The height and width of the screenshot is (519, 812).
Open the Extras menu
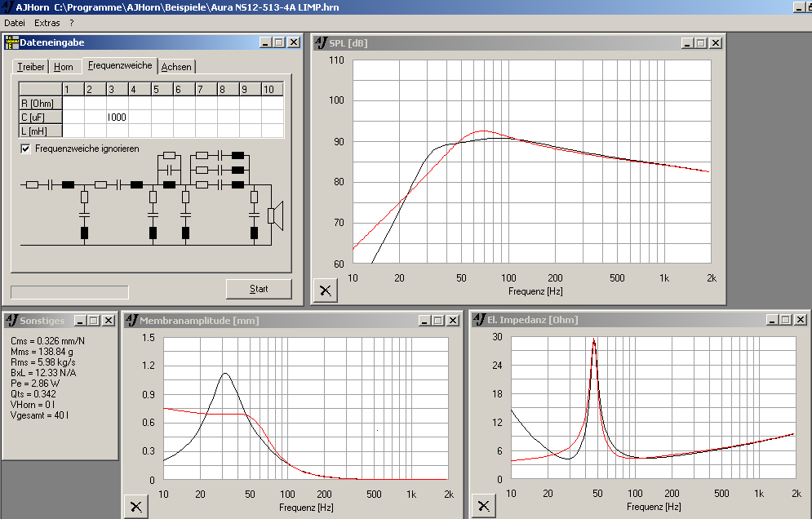coord(47,23)
